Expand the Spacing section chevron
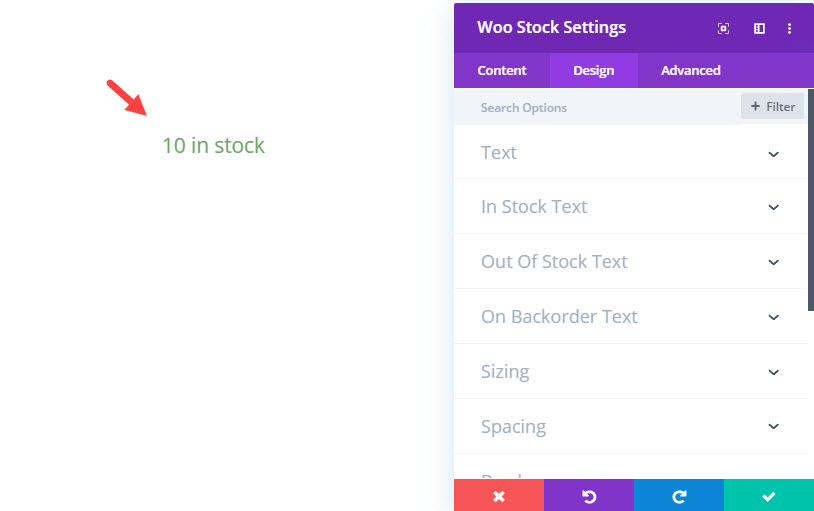Screen dimensions: 814x511 [x=774, y=426]
